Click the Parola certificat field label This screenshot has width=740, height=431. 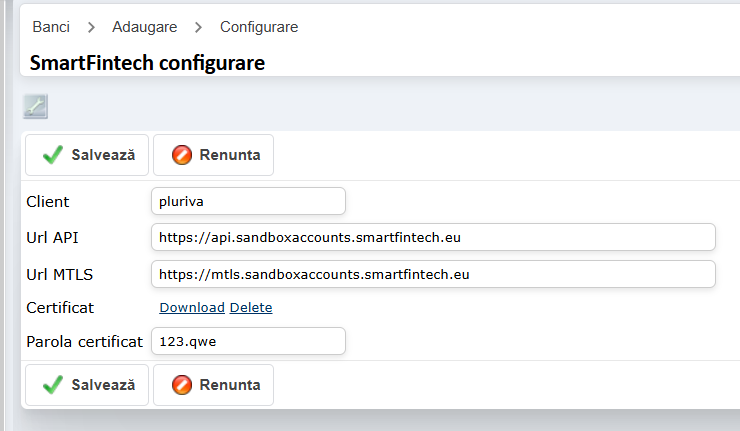(85, 341)
